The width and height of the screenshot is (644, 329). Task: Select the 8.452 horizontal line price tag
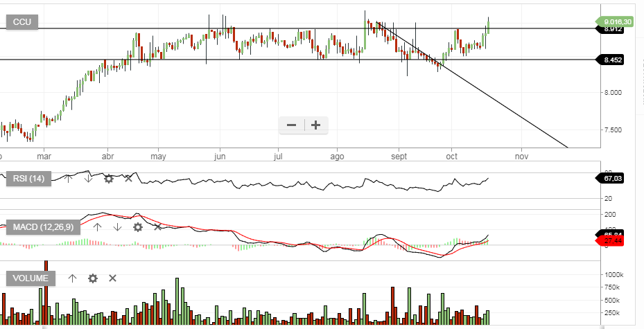pos(609,60)
